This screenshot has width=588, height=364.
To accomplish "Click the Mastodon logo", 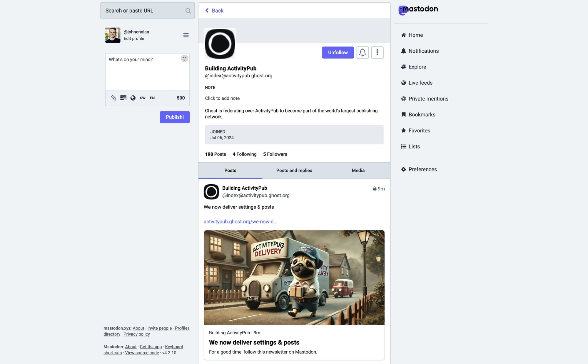I will click(x=418, y=10).
